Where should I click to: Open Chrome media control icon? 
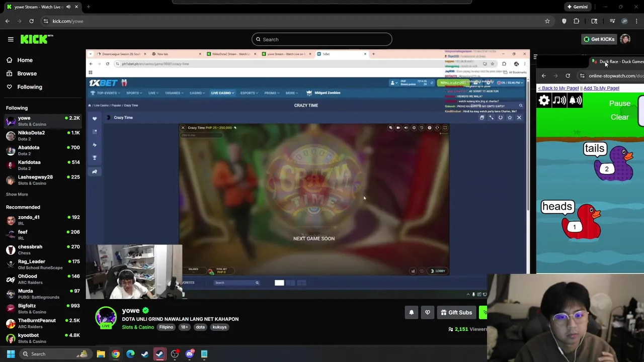(612, 21)
